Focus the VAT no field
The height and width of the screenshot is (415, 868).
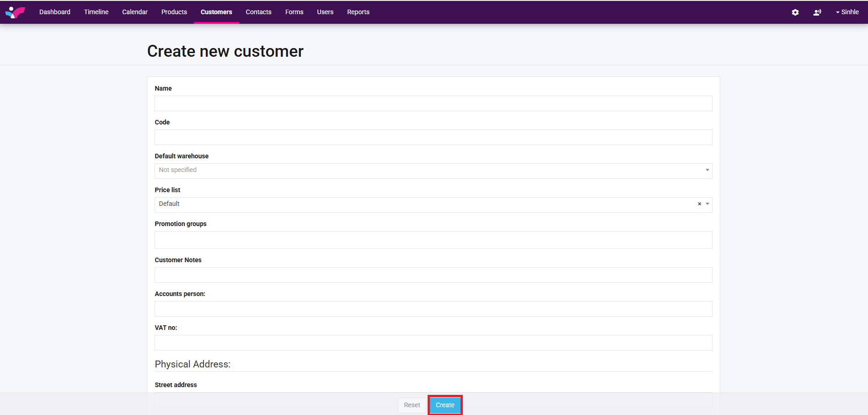[x=433, y=343]
